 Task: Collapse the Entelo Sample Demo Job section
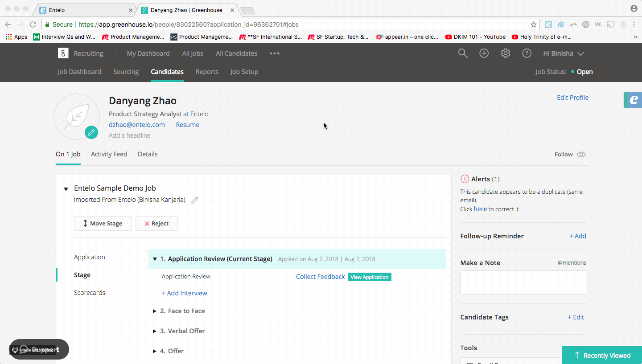point(66,189)
